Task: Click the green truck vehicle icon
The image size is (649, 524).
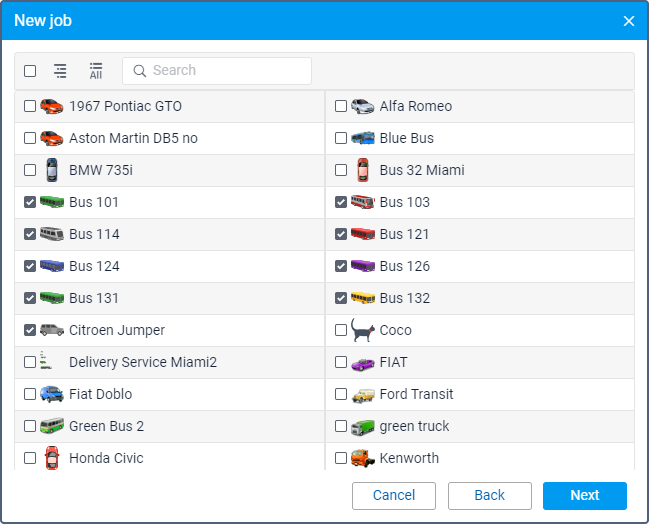Action: coord(363,426)
